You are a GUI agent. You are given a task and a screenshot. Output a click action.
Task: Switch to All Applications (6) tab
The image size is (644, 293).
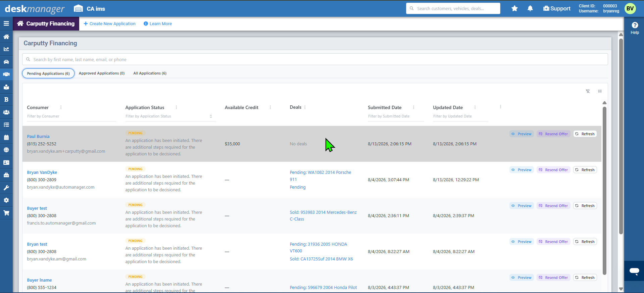tap(150, 73)
